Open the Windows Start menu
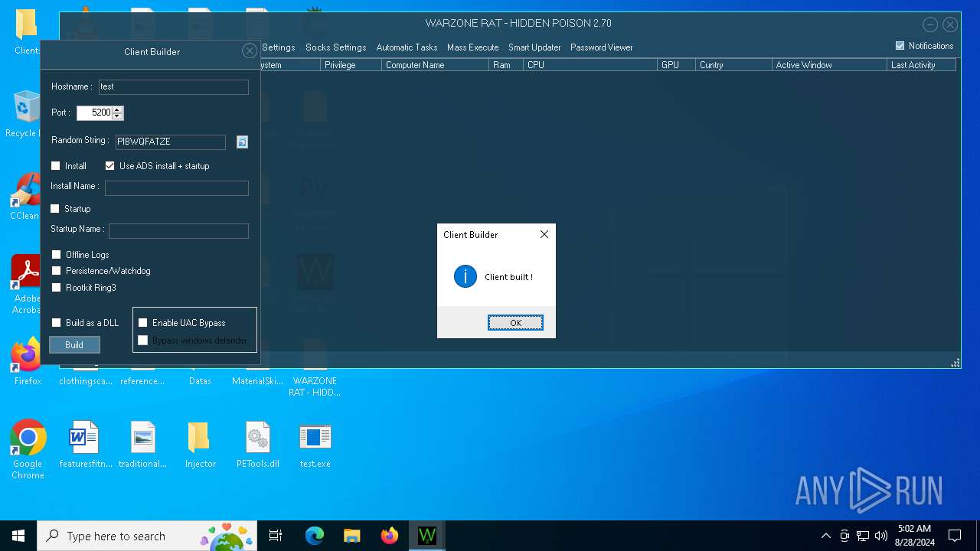This screenshot has height=551, width=980. coord(18,536)
